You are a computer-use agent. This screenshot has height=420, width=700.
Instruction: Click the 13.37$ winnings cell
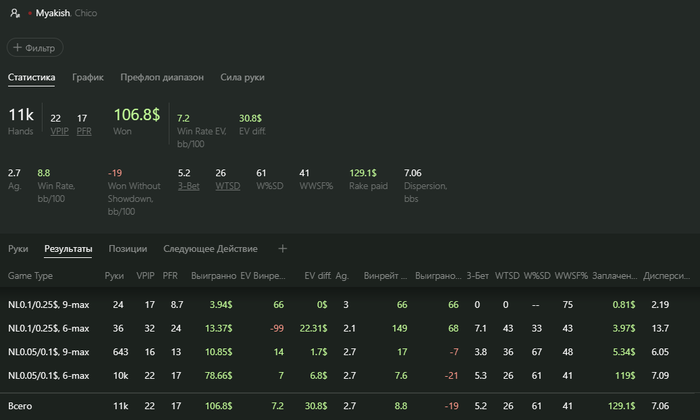(218, 328)
